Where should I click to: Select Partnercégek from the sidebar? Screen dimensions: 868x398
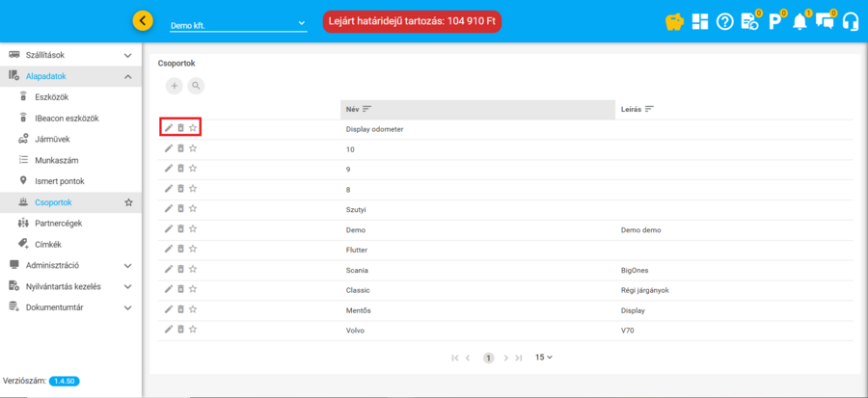point(58,223)
